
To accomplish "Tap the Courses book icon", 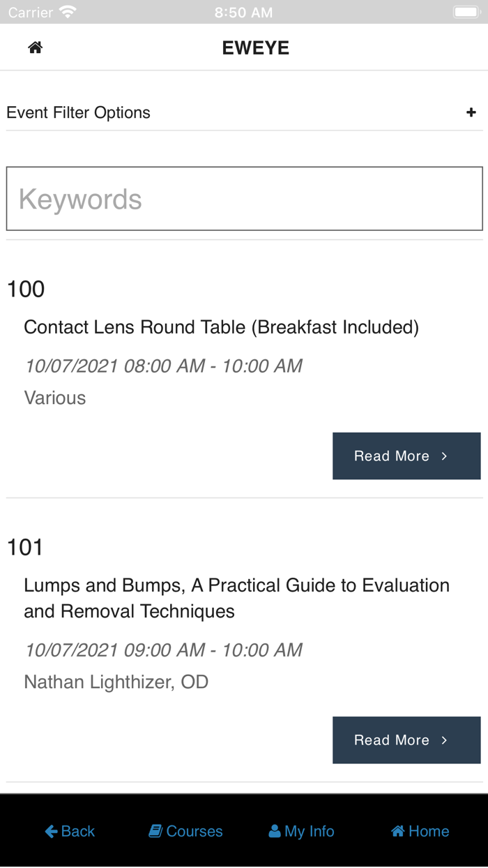I will click(155, 831).
